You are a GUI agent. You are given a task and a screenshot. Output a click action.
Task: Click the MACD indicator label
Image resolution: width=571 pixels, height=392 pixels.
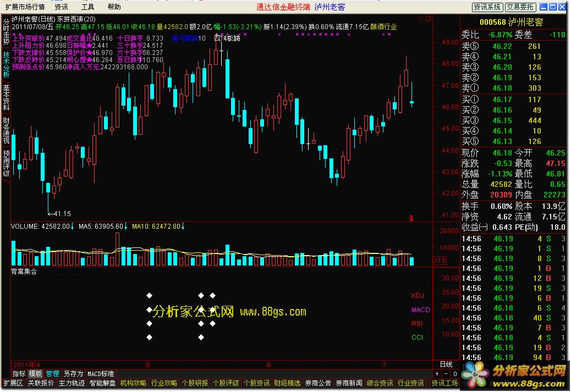(x=421, y=310)
